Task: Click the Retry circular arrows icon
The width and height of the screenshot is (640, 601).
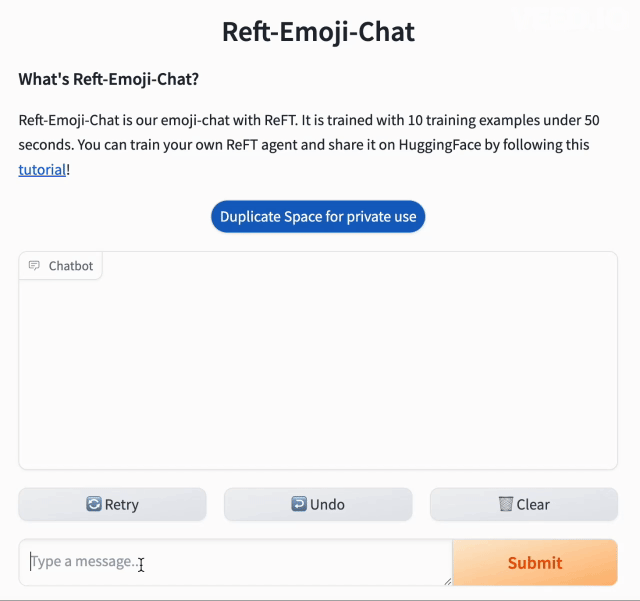Action: point(94,505)
